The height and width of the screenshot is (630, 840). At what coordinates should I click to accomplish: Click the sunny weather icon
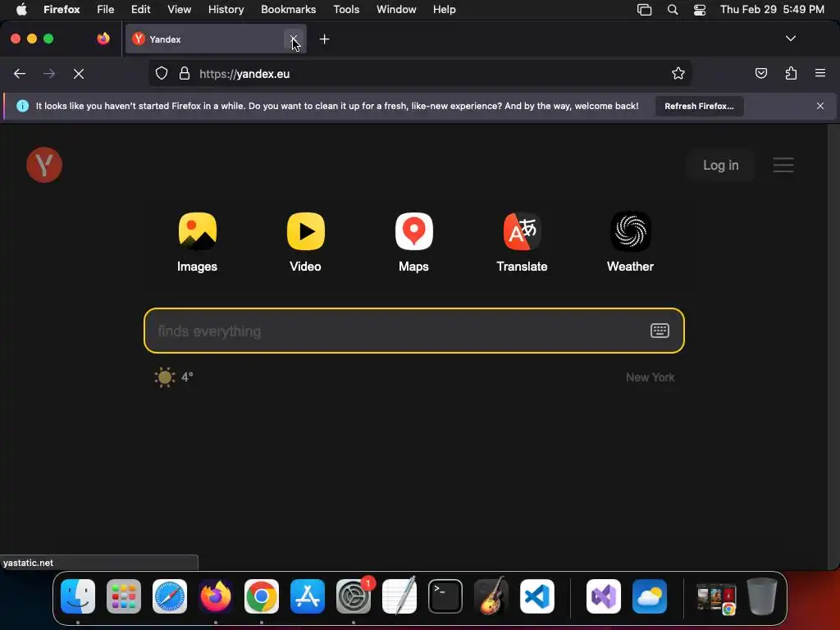[164, 377]
